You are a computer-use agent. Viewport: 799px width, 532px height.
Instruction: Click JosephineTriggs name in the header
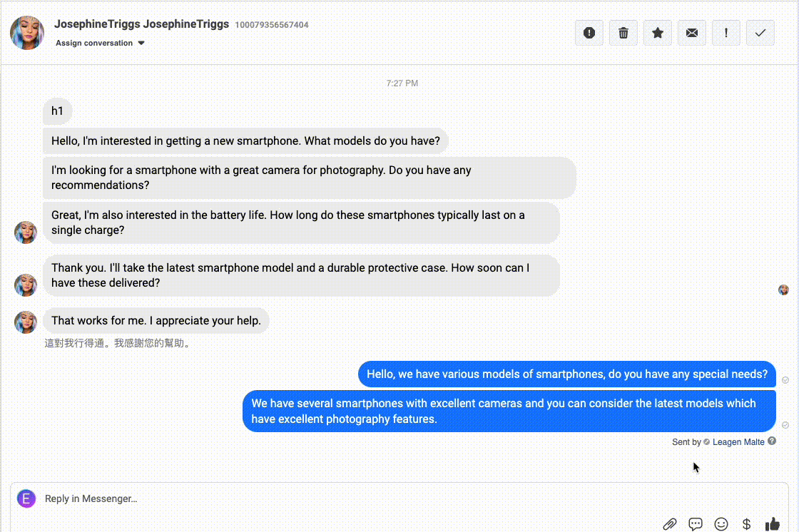click(x=141, y=24)
